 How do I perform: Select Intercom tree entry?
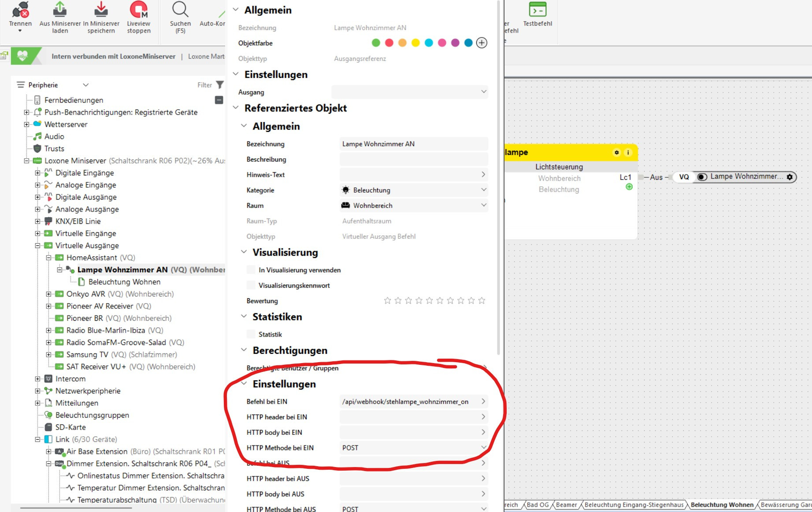[70, 378]
